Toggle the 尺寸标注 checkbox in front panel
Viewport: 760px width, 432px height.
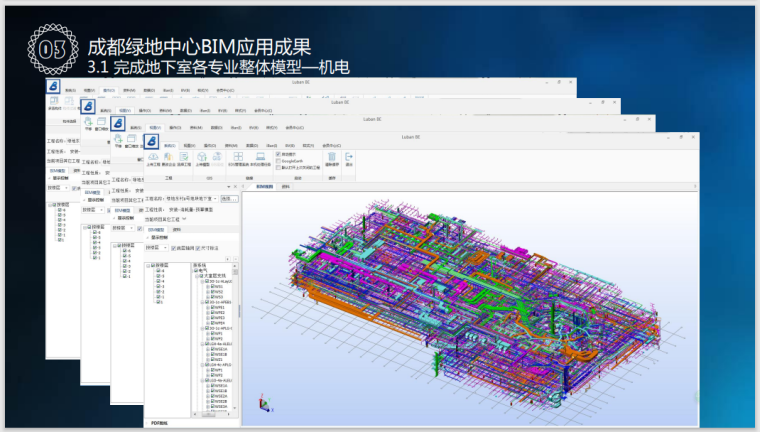[x=200, y=247]
